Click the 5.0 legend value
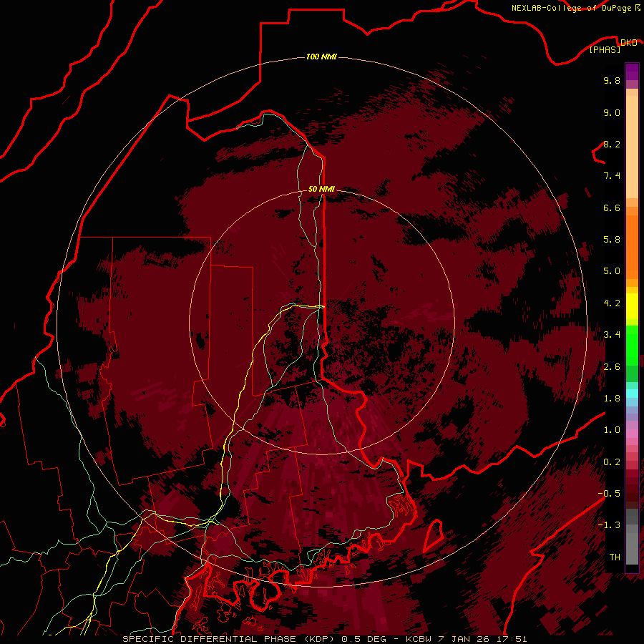 click(x=612, y=271)
